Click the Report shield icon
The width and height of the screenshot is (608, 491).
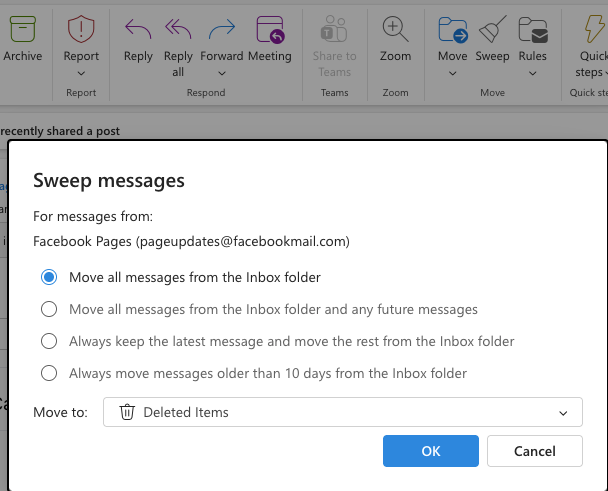click(81, 31)
